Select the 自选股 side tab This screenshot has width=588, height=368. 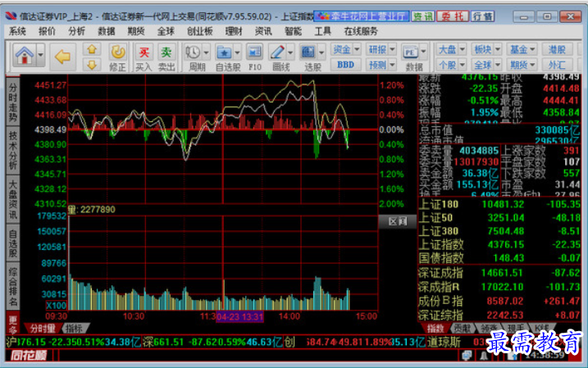(13, 243)
